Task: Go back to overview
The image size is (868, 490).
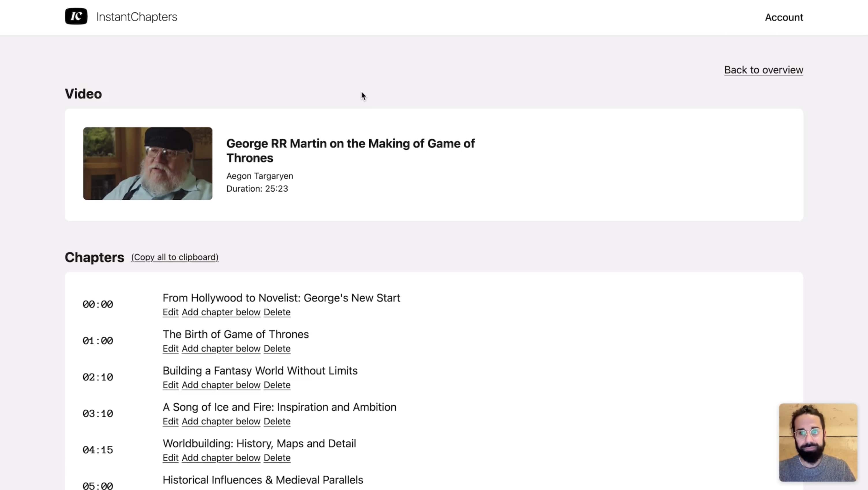Action: pos(764,70)
